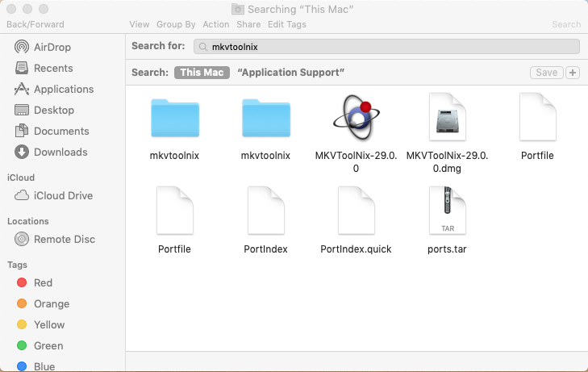Image resolution: width=588 pixels, height=372 pixels.
Task: Filter by the Red tag
Action: click(x=35, y=282)
